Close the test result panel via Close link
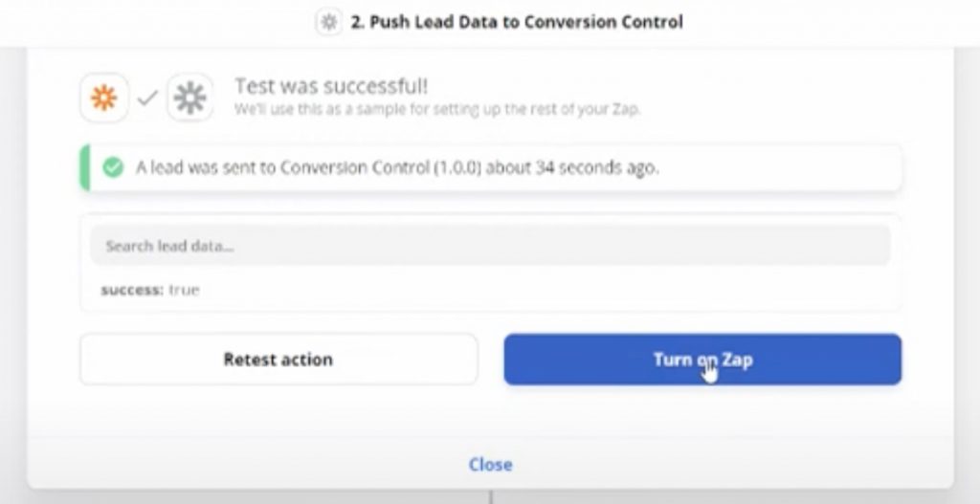980x504 pixels. click(490, 464)
